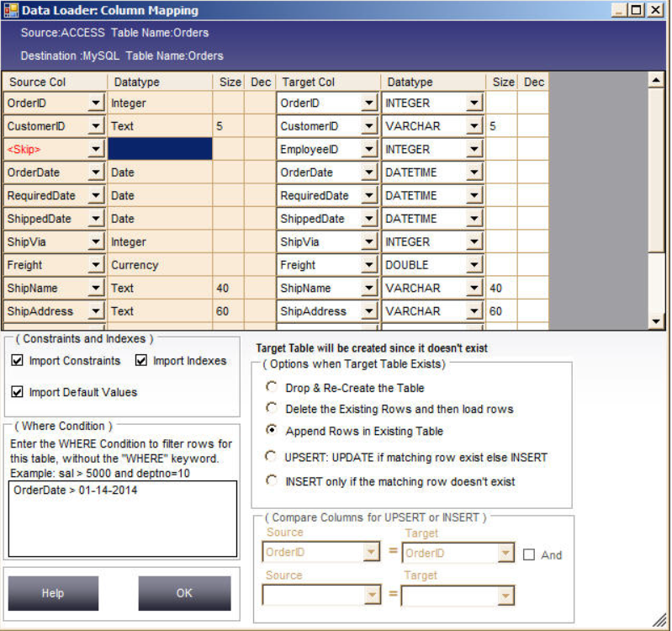Open target ShipName column dropdown
Screen dimensions: 672x631
point(369,288)
